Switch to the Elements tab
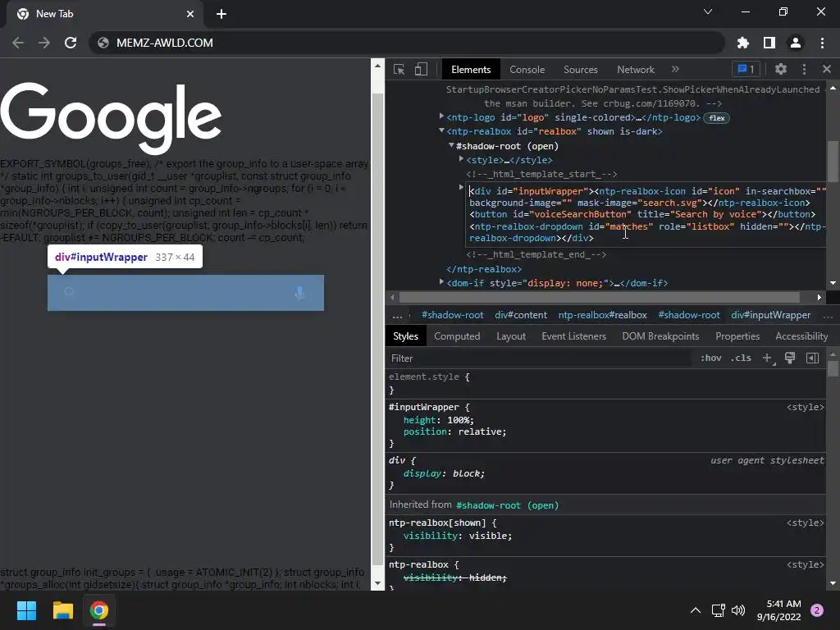 [470, 70]
